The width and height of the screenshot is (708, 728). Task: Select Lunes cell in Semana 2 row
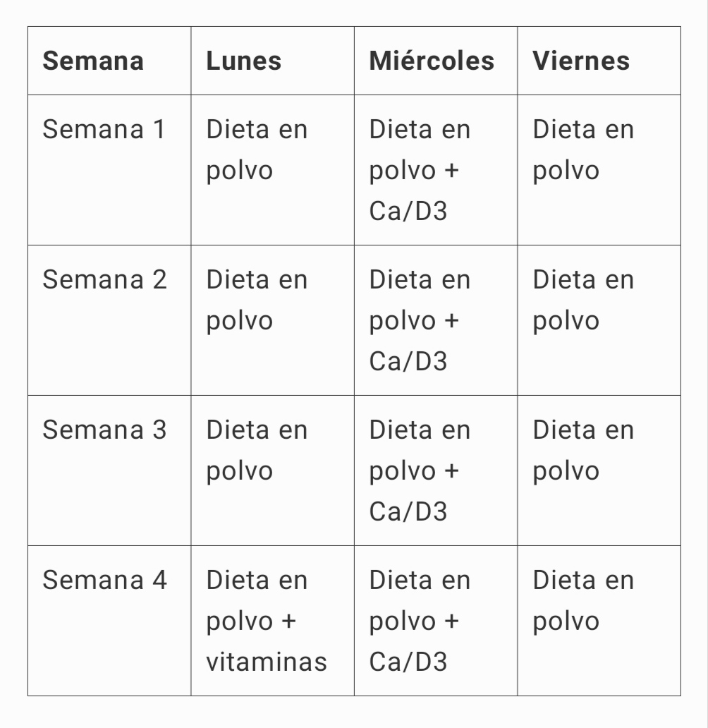(257, 301)
